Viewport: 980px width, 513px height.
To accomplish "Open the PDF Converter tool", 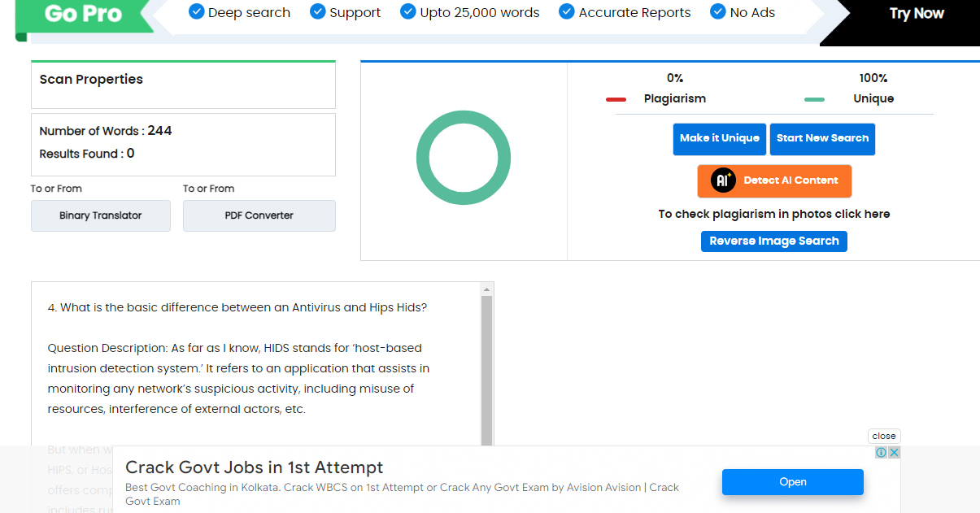I will pos(259,216).
